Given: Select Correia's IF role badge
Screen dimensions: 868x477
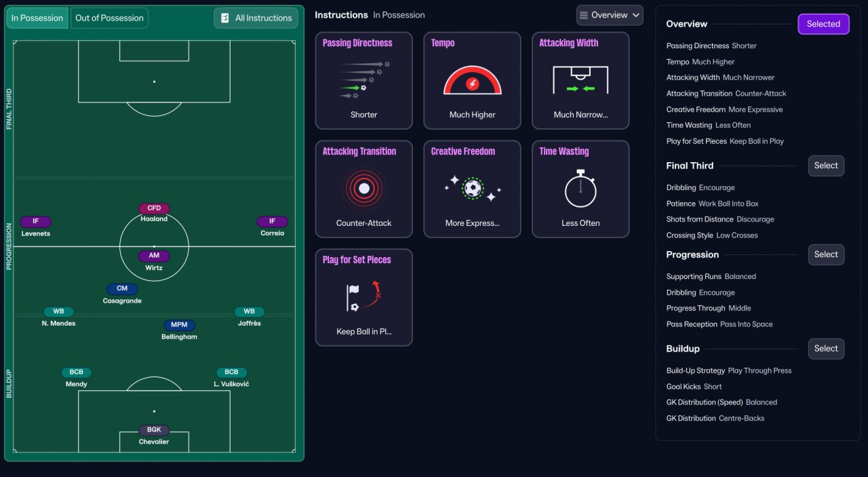Looking at the screenshot, I should (273, 221).
